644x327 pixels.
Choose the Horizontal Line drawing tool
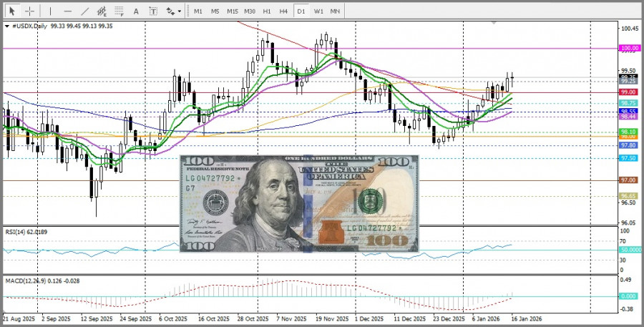tap(68, 11)
